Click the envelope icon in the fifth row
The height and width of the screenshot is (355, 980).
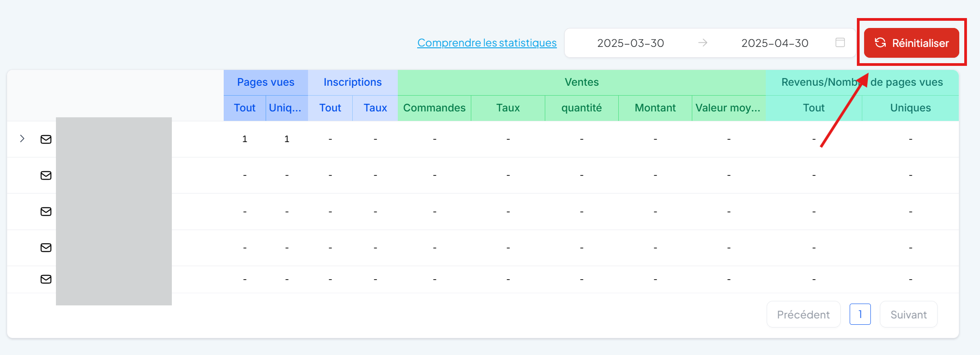46,279
